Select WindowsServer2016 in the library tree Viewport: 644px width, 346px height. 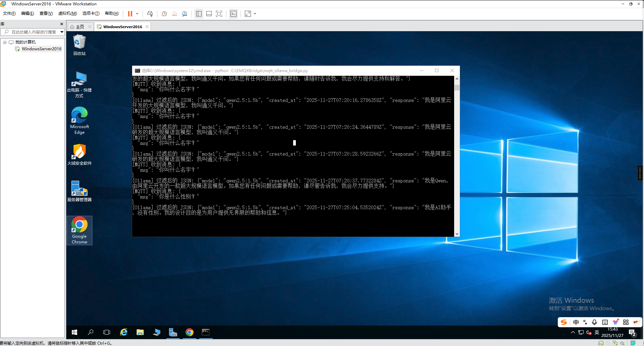tap(41, 49)
